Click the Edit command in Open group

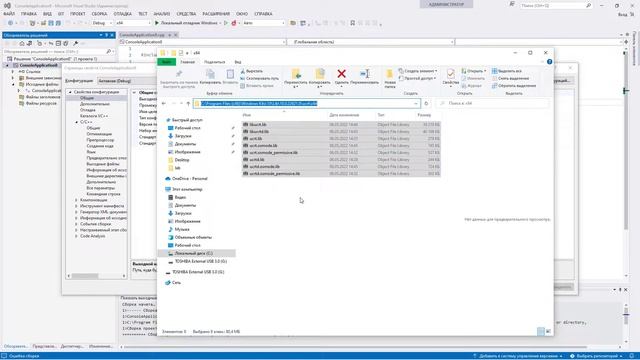click(x=473, y=78)
